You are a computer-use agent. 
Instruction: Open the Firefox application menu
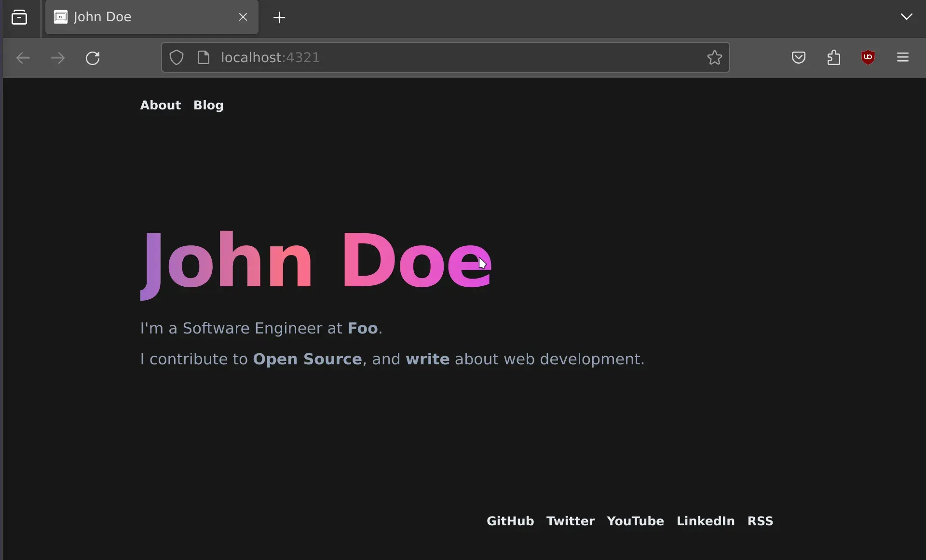(903, 58)
